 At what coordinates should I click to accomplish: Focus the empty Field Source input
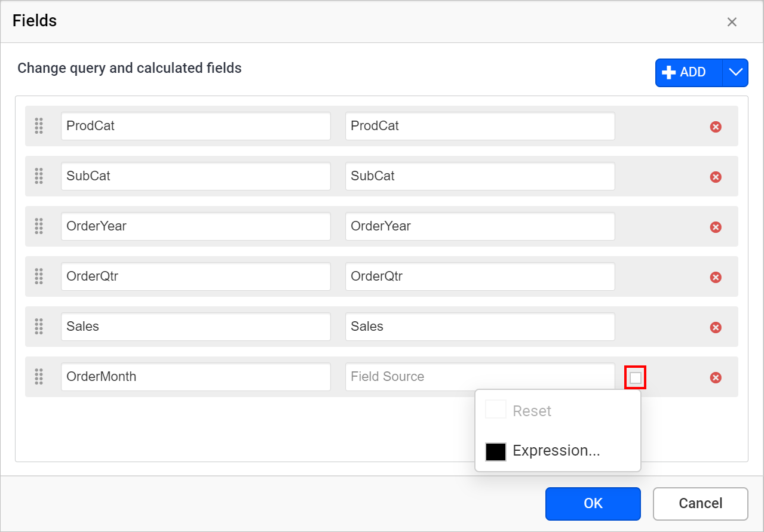(x=480, y=377)
